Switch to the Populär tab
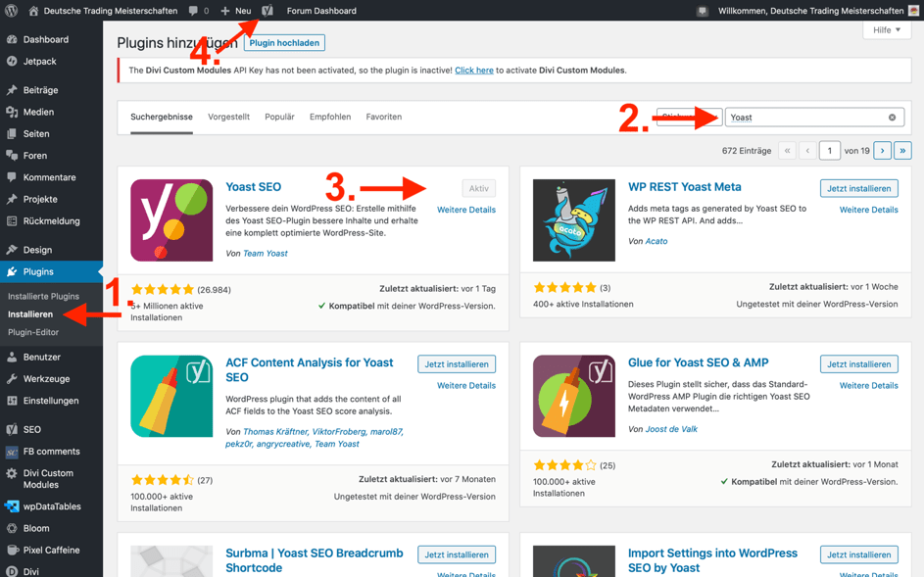 pyautogui.click(x=279, y=117)
